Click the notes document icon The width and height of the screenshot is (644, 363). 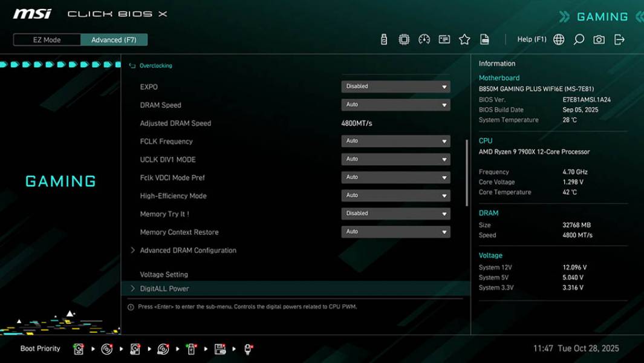point(484,39)
